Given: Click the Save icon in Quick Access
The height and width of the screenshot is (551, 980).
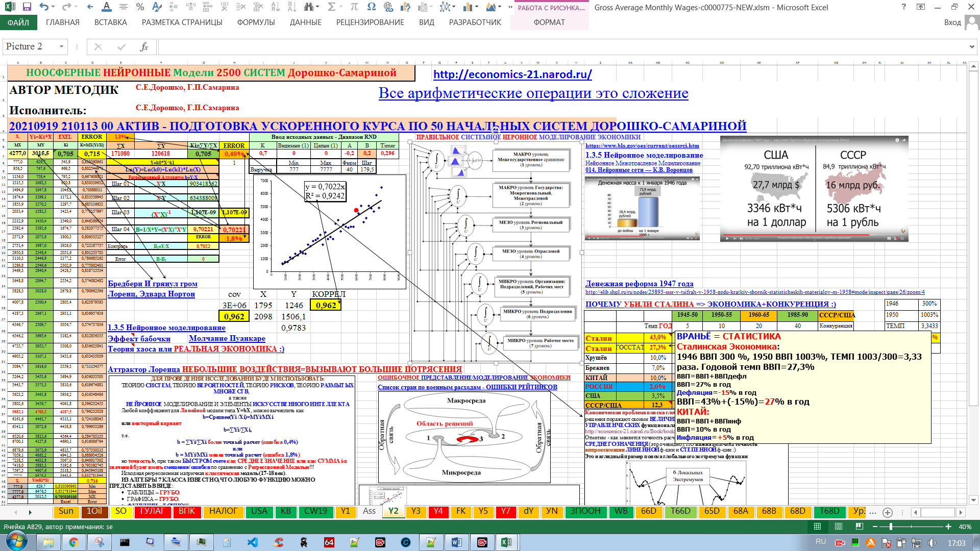Looking at the screenshot, I should [x=27, y=7].
